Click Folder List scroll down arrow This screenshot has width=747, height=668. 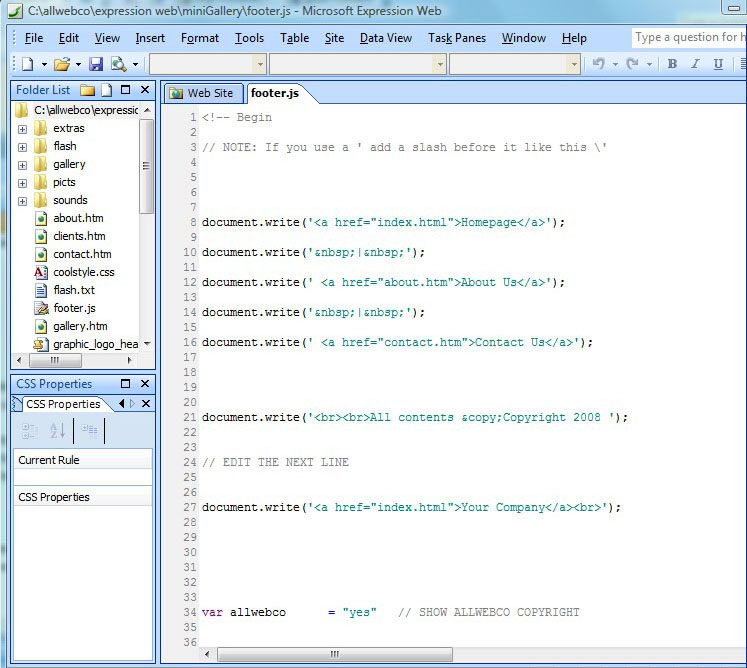147,344
